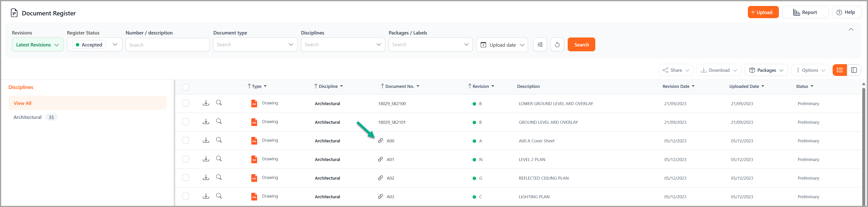
Task: Filter by Architectural discipline
Action: (28, 117)
